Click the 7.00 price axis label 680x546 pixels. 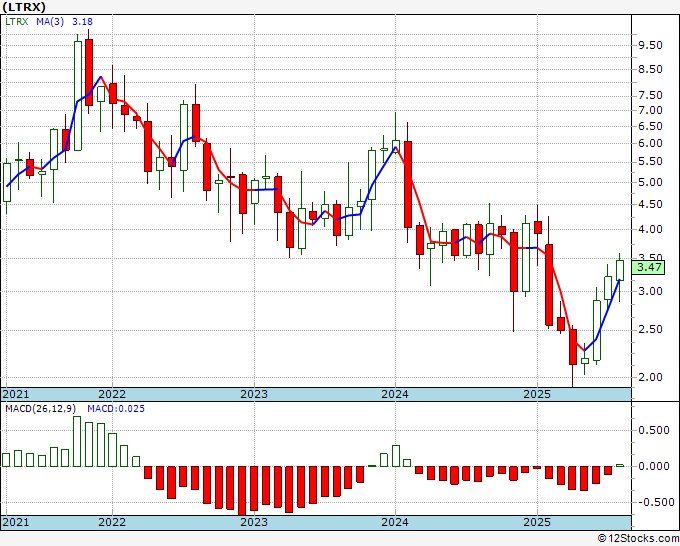pyautogui.click(x=651, y=110)
